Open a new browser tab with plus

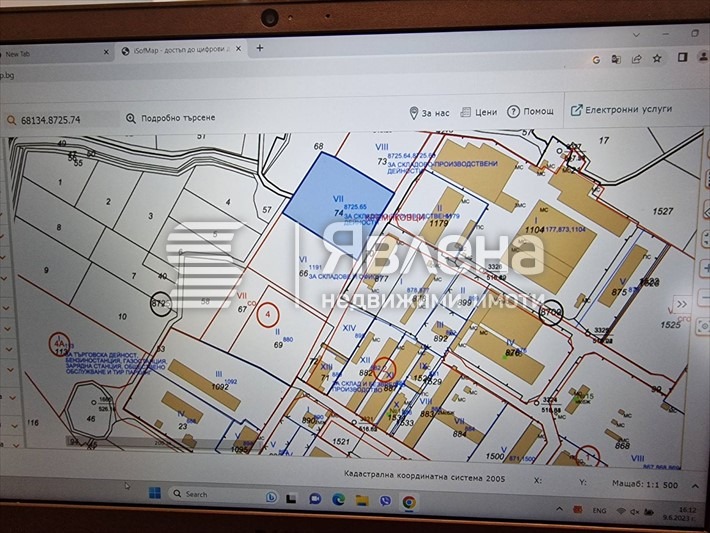click(x=260, y=48)
